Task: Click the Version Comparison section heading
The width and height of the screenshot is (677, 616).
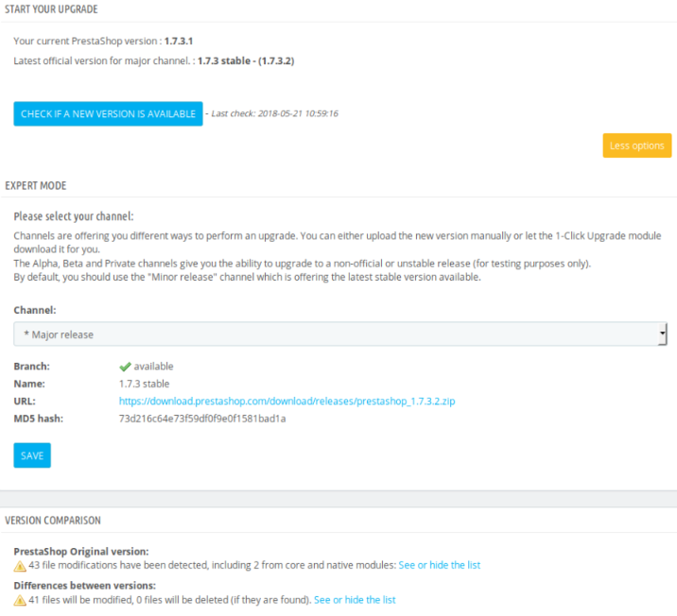Action: (x=53, y=521)
